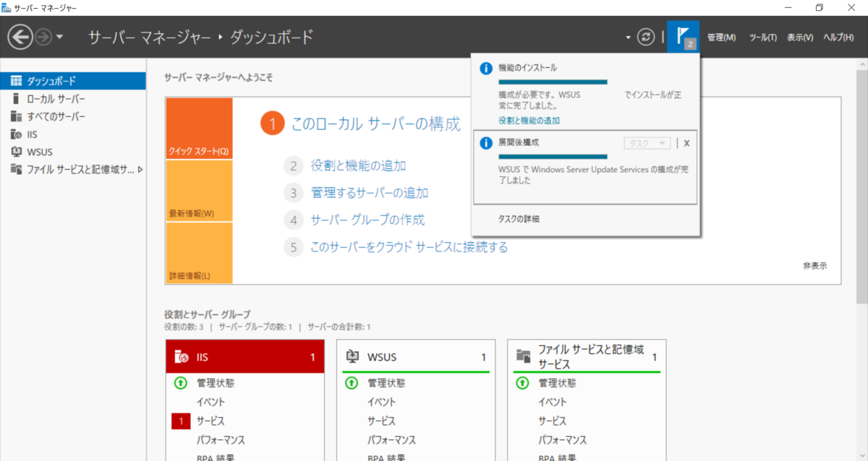Click 役割と機能の追加 link in notification
868x461 pixels.
point(529,121)
